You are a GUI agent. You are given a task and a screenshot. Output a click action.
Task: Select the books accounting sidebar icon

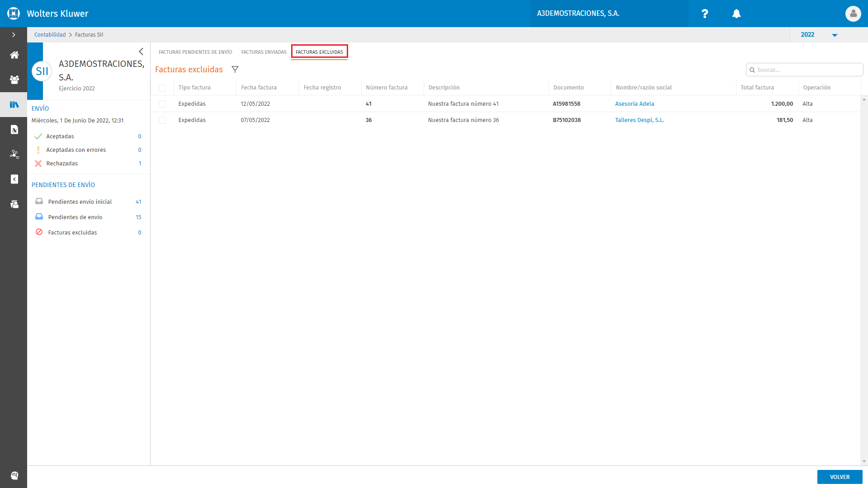click(14, 105)
